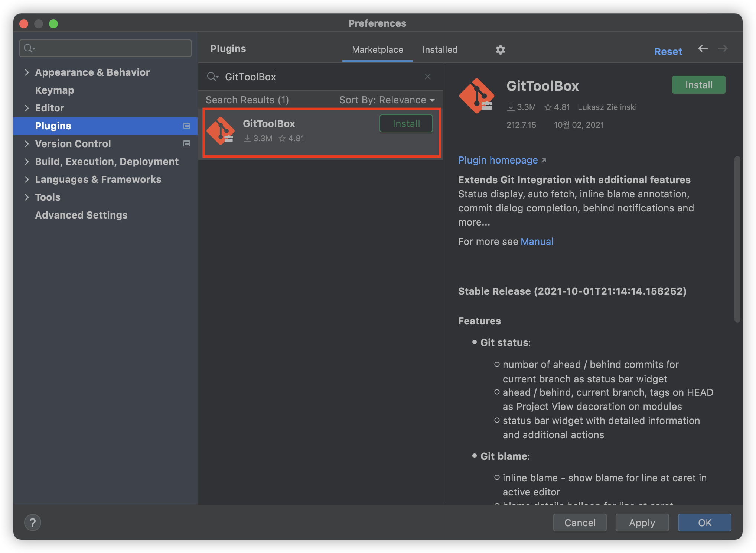
Task: Focus the plugin search field with GitToolBox
Action: click(321, 77)
